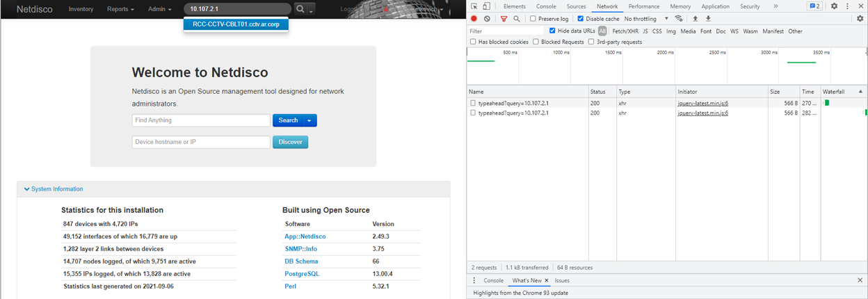This screenshot has width=868, height=299.
Task: Open the PostgreSQL link
Action: 303,274
